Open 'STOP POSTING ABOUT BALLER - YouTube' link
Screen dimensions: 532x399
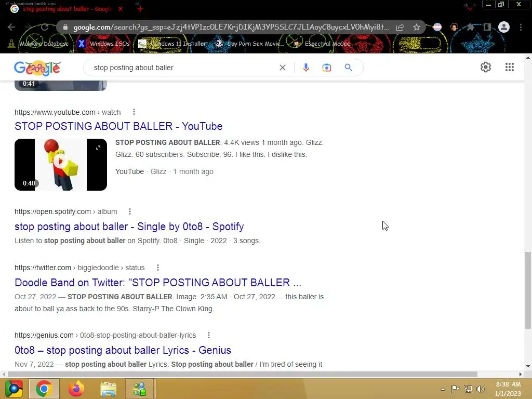coord(118,126)
